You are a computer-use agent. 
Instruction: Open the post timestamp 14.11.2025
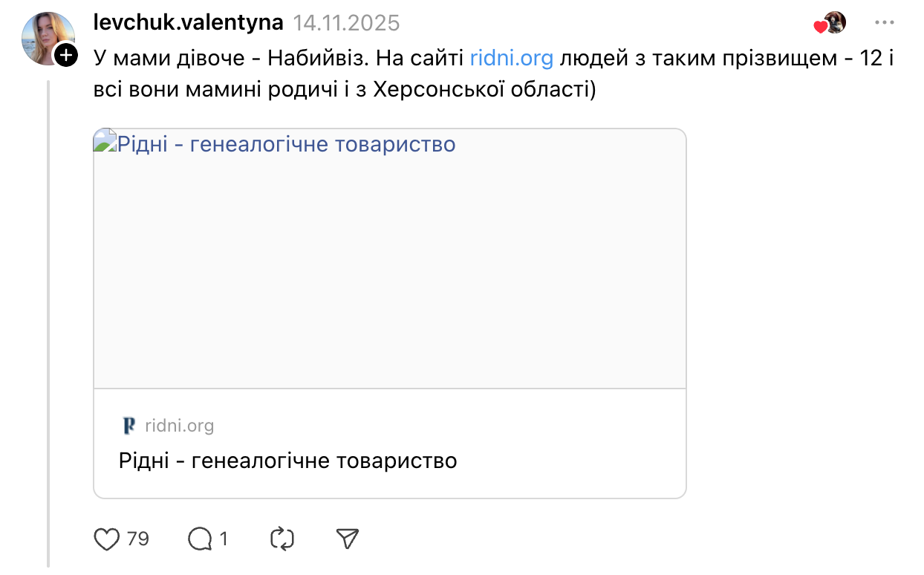(x=346, y=23)
